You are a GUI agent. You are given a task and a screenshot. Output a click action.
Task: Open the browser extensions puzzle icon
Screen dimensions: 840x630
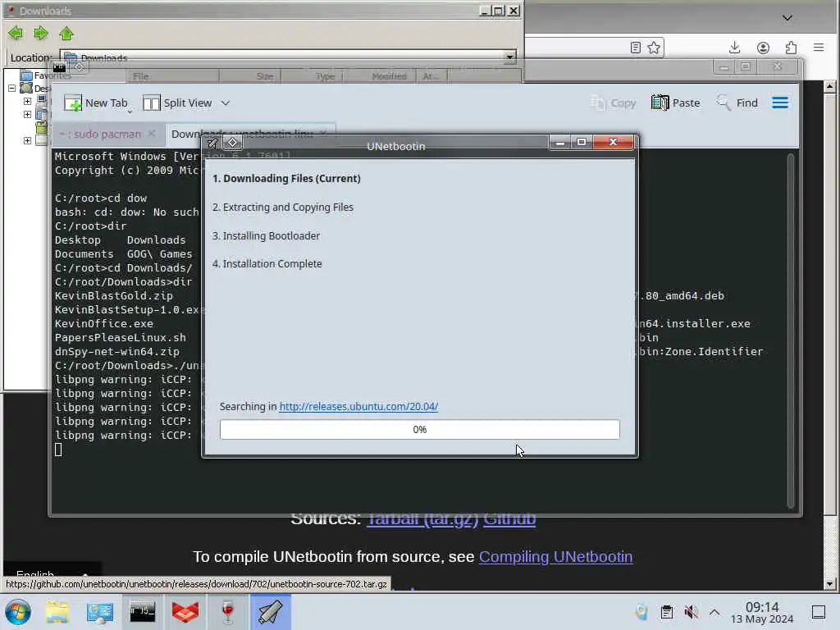coord(791,48)
